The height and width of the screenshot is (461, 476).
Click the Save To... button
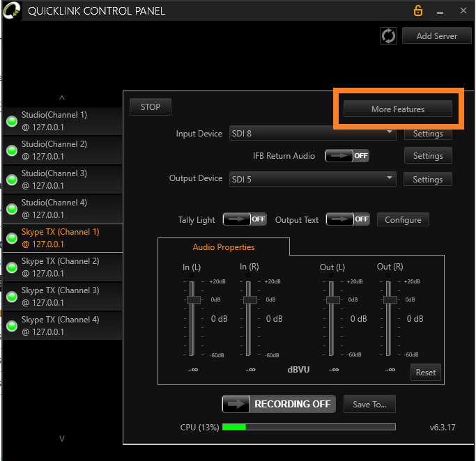coord(369,404)
